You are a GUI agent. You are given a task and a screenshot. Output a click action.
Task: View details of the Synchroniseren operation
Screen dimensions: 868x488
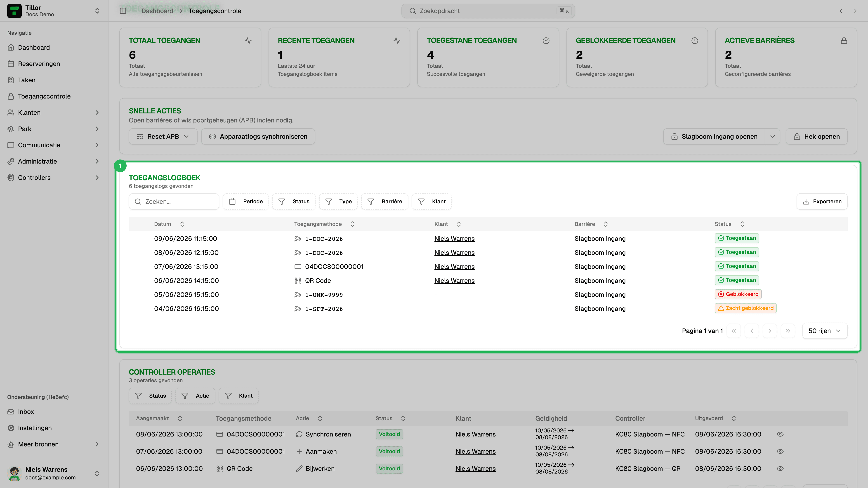tap(780, 434)
